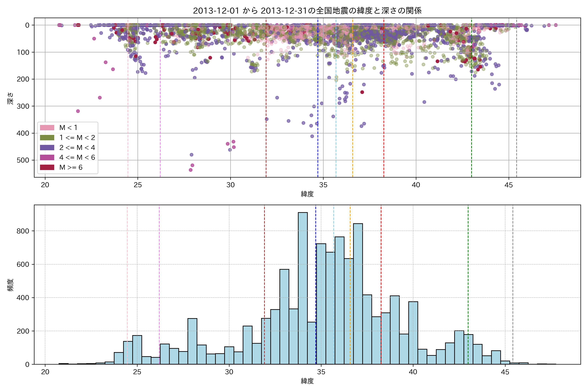Click the purple 2 <= M < 4 legend swatch
This screenshot has height=392, width=588.
47,147
